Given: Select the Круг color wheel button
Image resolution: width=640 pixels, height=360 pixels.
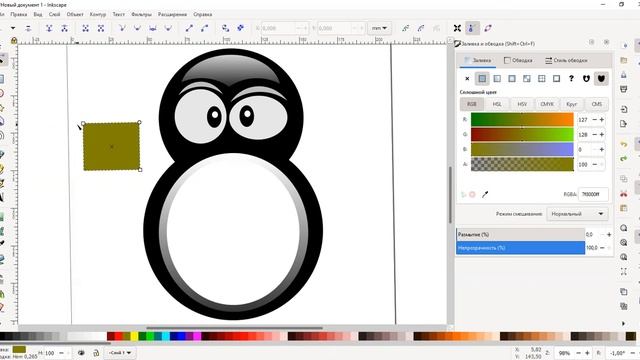Looking at the screenshot, I should [x=572, y=104].
